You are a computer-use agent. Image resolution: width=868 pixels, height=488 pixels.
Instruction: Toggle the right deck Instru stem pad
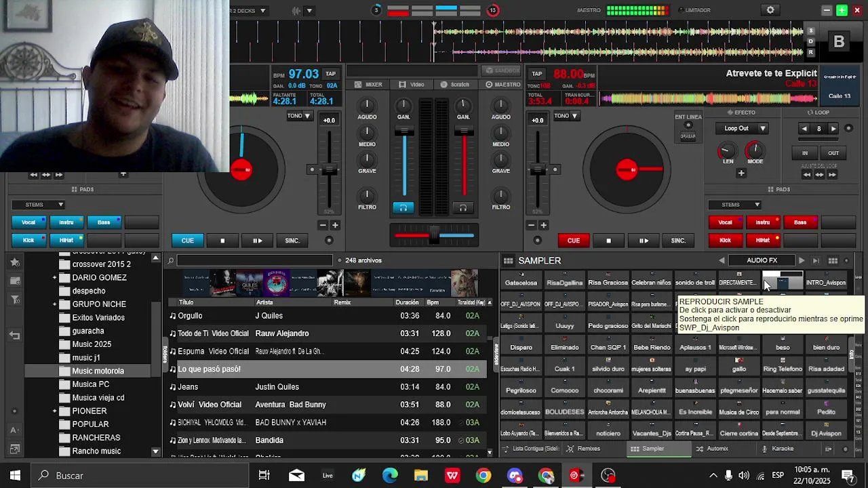[763, 222]
